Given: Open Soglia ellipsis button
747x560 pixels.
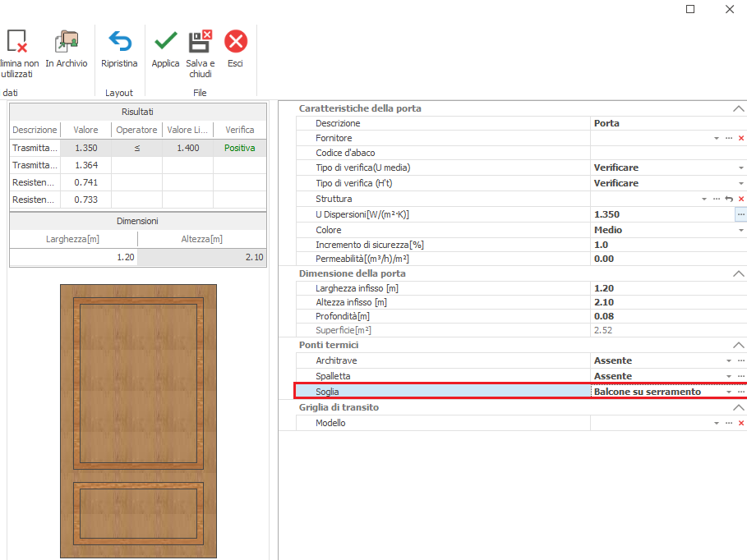Looking at the screenshot, I should [740, 392].
